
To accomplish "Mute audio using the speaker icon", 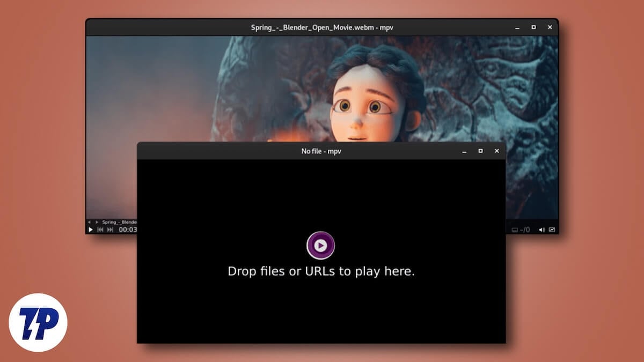I will (541, 230).
